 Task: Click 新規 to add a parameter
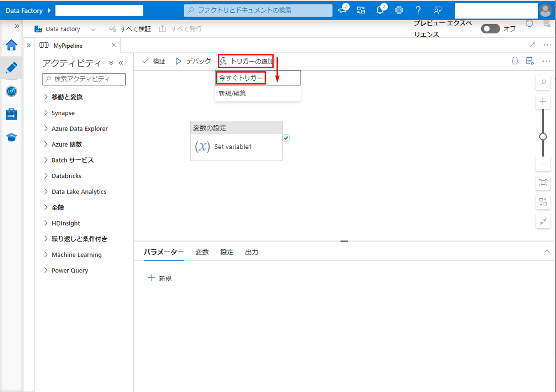coord(160,278)
